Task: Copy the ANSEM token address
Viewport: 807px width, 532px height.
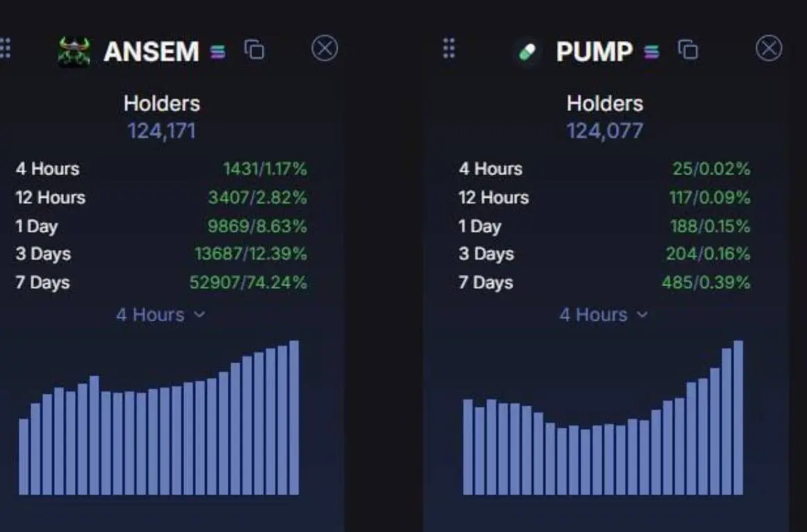Action: point(254,50)
